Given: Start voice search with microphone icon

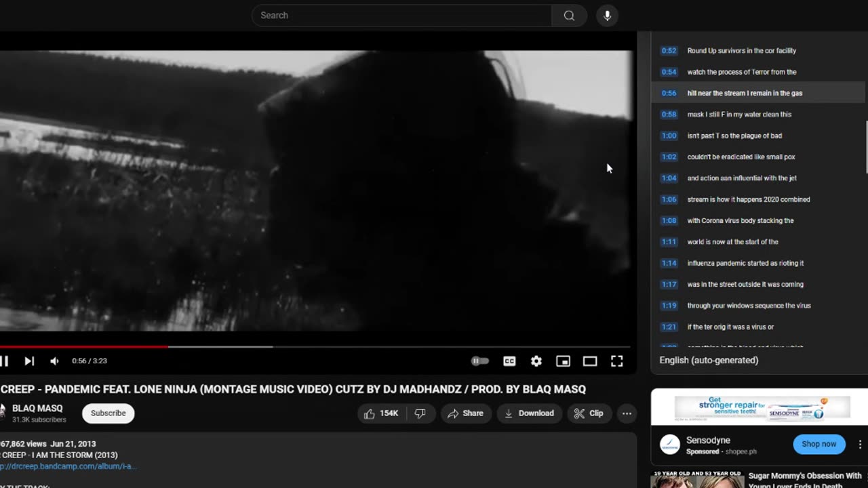Looking at the screenshot, I should (607, 16).
